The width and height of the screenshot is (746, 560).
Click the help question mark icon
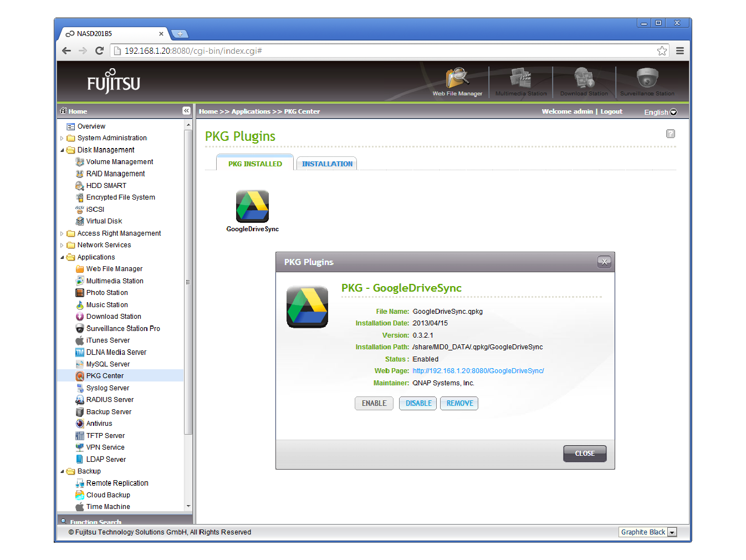(x=671, y=134)
